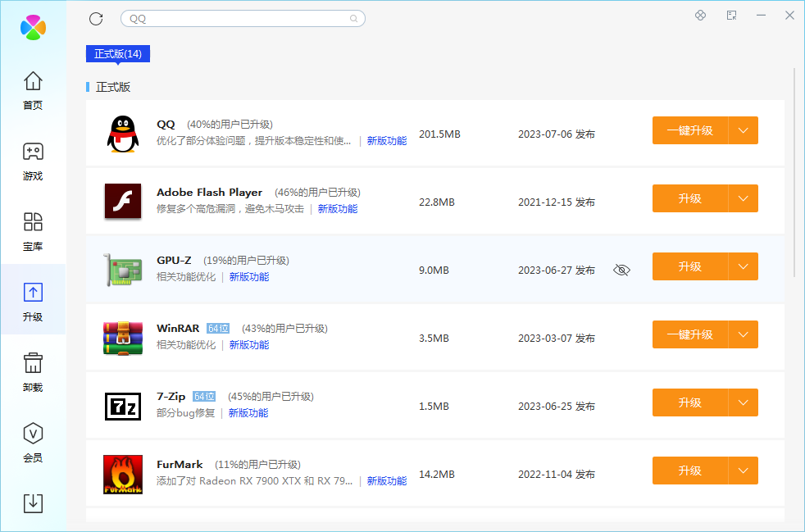Open 新版功能 link for 7-Zip
805x532 pixels.
point(248,413)
